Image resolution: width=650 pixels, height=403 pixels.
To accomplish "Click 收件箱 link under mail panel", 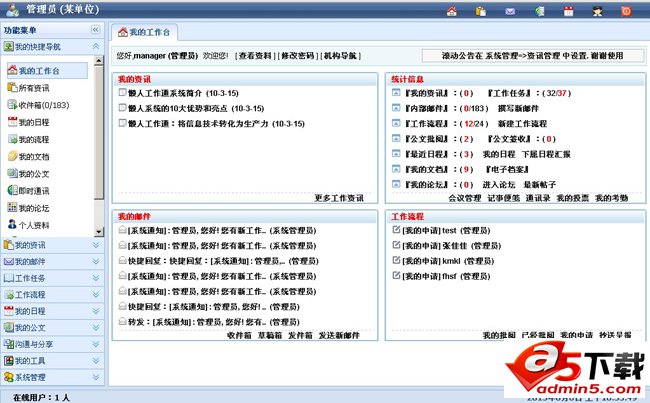I will (x=239, y=335).
